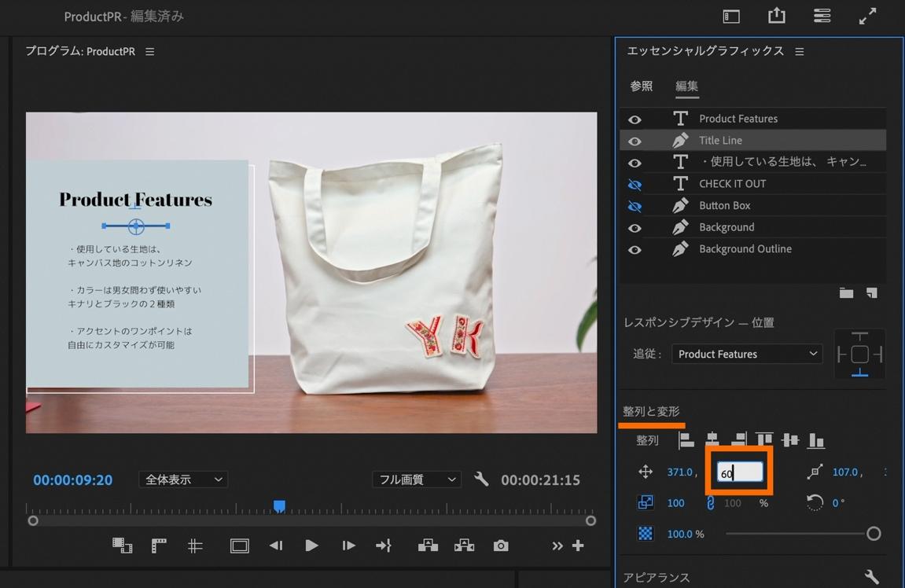Image resolution: width=905 pixels, height=588 pixels.
Task: Select the Background Outline layer
Action: coord(745,249)
